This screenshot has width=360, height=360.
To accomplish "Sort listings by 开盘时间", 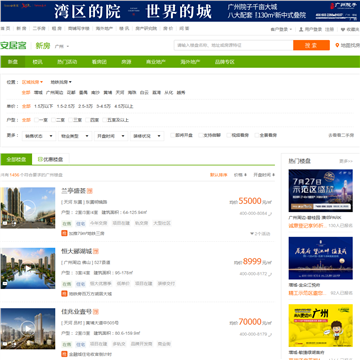I will coord(264,175).
